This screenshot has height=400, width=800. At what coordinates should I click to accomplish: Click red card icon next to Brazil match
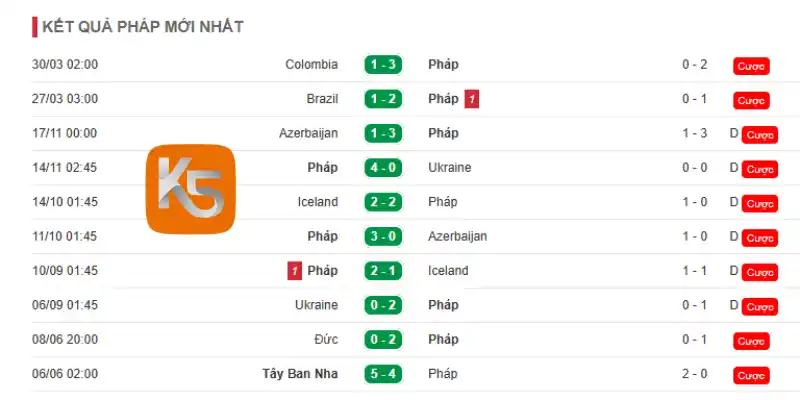pos(471,99)
